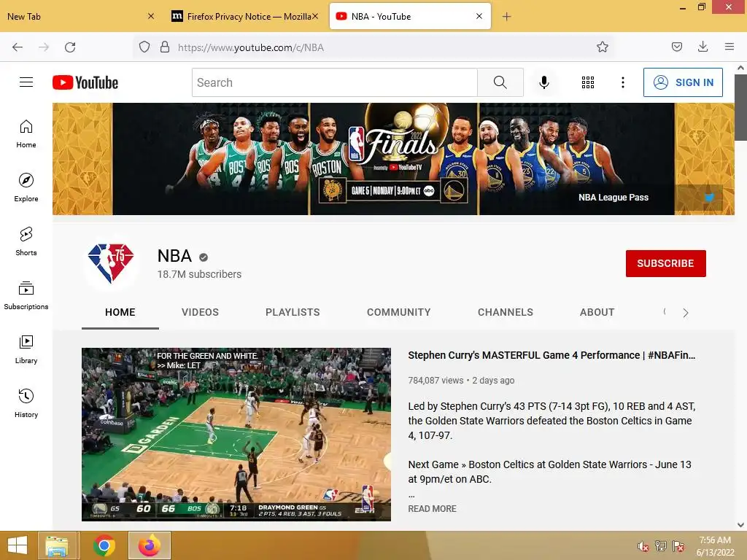Click the Action Center flag icon

(x=678, y=546)
